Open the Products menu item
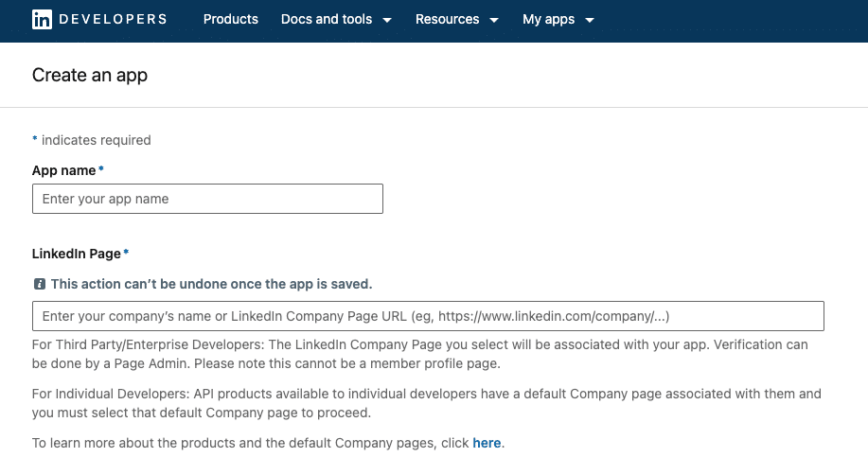This screenshot has width=868, height=475. tap(230, 19)
